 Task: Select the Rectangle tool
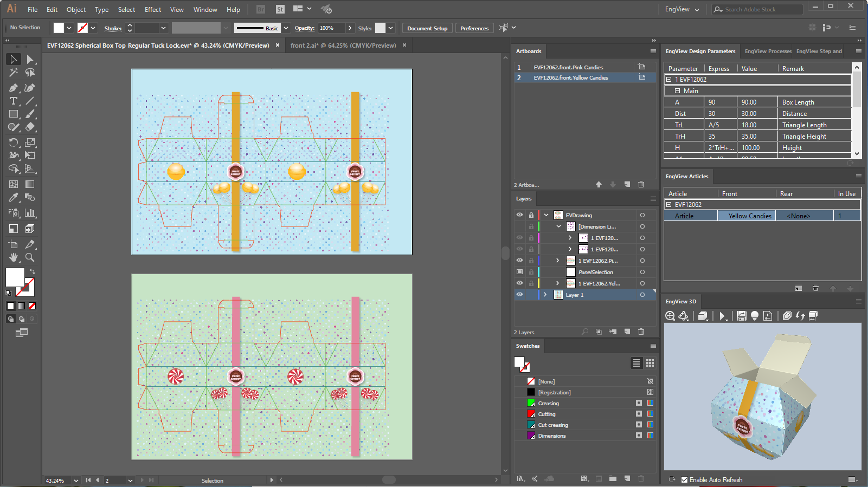[14, 114]
